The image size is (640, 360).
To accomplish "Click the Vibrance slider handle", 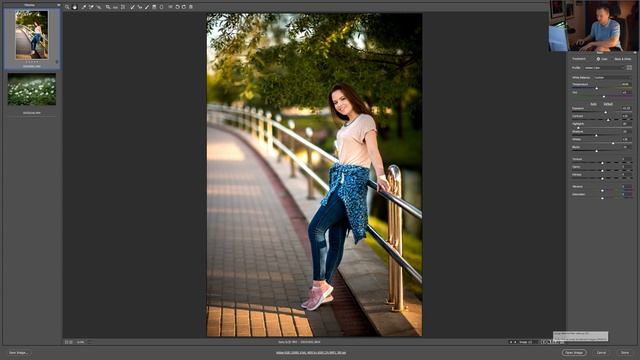I will 602,191.
